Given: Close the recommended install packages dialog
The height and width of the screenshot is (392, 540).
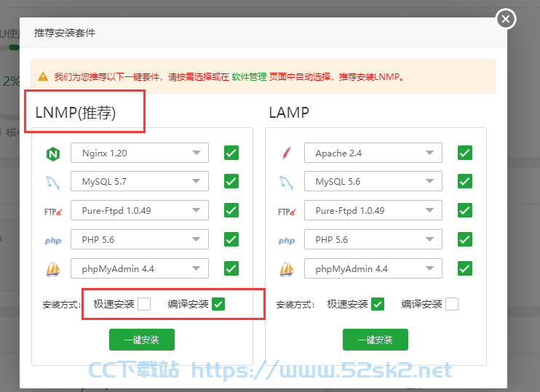Looking at the screenshot, I should coord(506,19).
